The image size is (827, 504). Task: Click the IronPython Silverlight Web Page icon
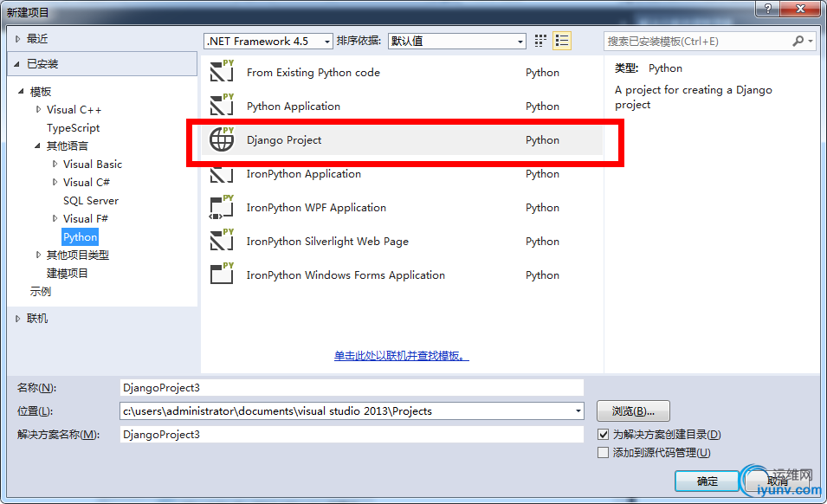tap(222, 241)
